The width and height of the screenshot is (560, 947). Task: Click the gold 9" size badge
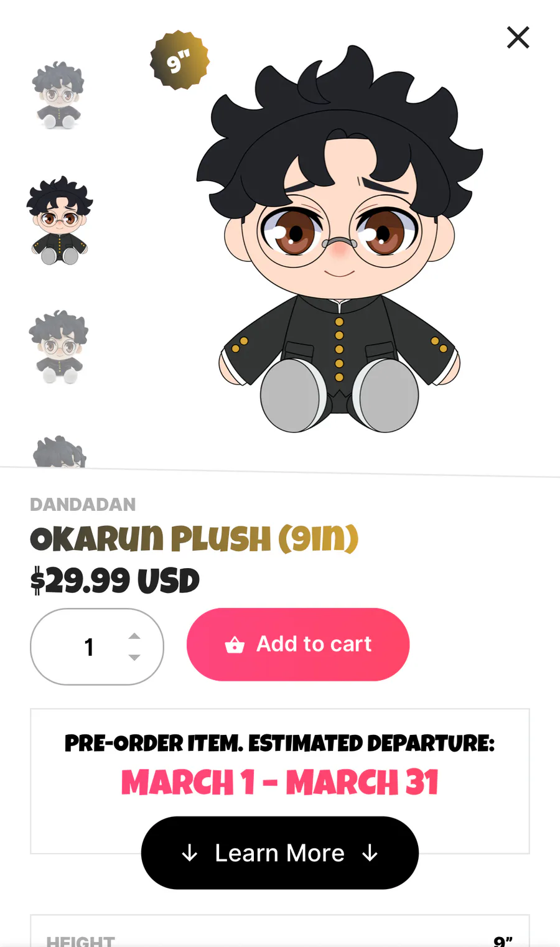coord(179,60)
